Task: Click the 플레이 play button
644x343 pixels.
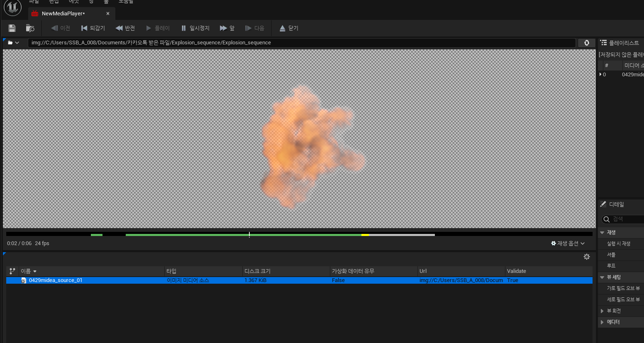Action: click(158, 28)
